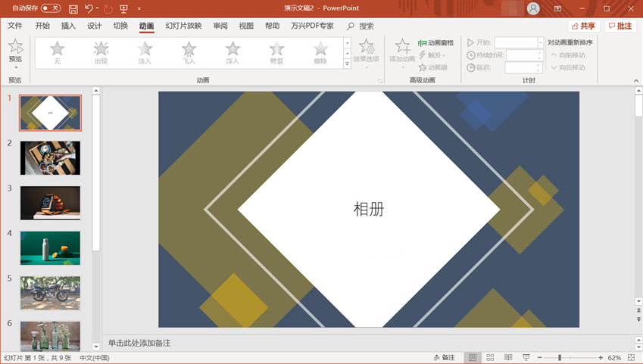The height and width of the screenshot is (364, 643).
Task: Select the 浮入 animation effect
Action: tap(233, 52)
